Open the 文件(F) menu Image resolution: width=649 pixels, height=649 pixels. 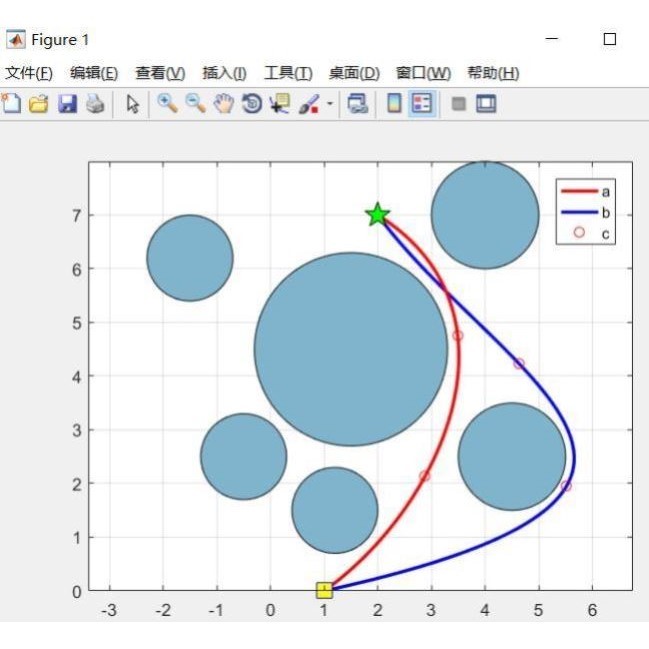tap(29, 73)
